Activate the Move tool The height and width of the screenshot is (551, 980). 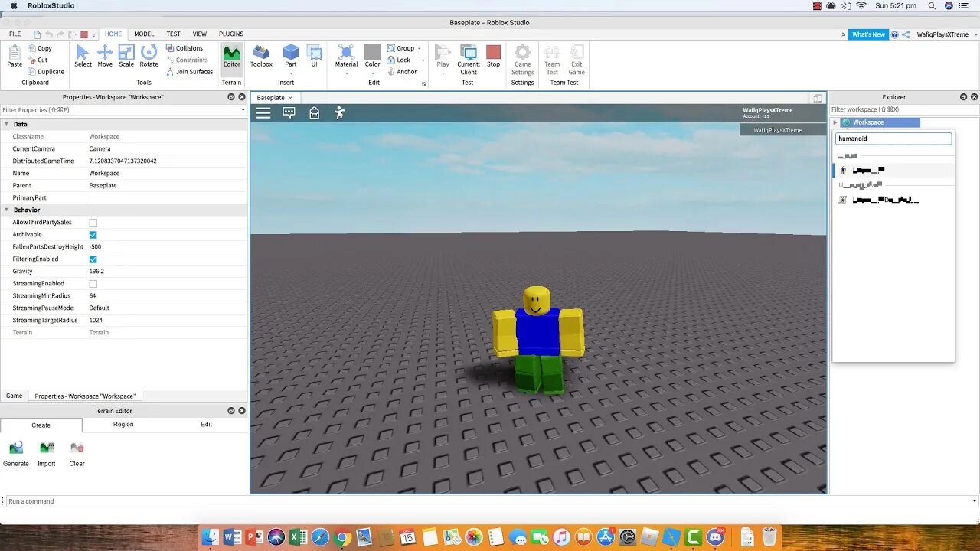click(x=105, y=56)
